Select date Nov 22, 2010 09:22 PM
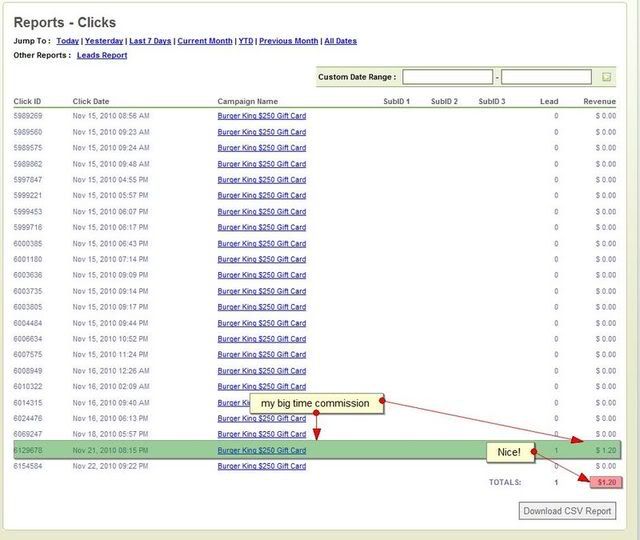Viewport: 640px width, 540px height. point(110,466)
